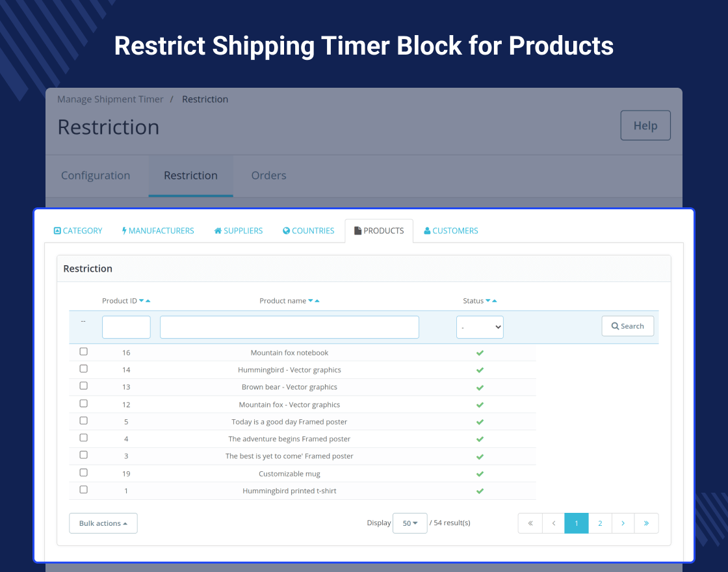Check the Customizable mug row
Image resolution: width=728 pixels, height=572 pixels.
coord(84,473)
